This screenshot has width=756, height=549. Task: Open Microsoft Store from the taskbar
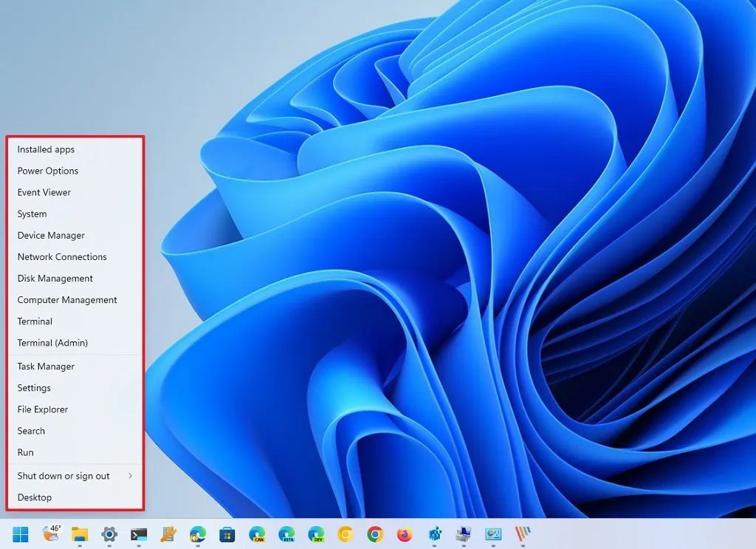pos(227,534)
